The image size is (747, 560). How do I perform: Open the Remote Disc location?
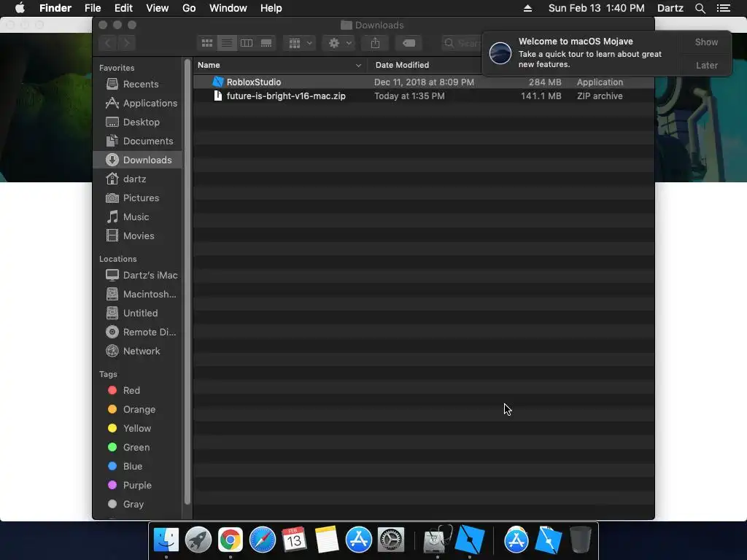tap(138, 332)
